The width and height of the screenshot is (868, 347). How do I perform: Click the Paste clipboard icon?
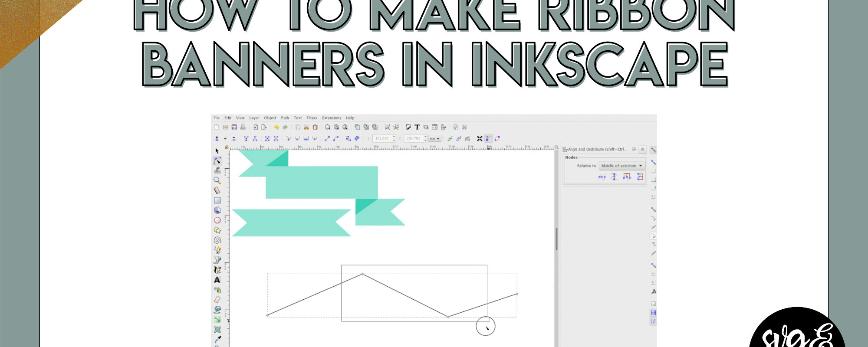point(315,127)
